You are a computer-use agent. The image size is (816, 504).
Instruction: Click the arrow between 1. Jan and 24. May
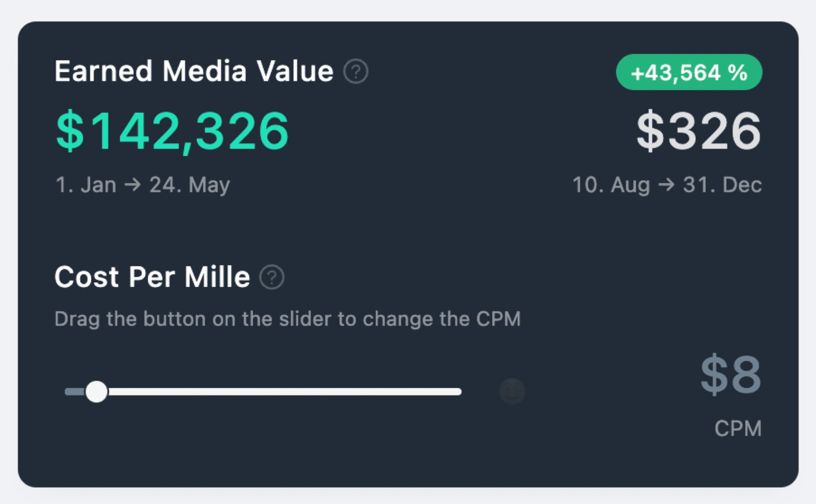click(133, 185)
